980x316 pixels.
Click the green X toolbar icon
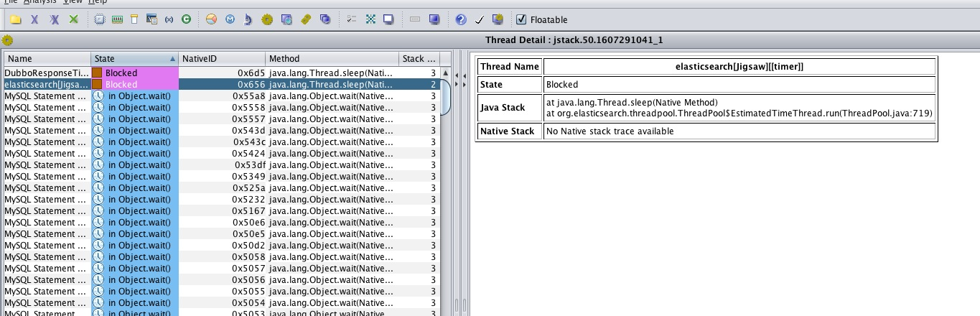73,19
